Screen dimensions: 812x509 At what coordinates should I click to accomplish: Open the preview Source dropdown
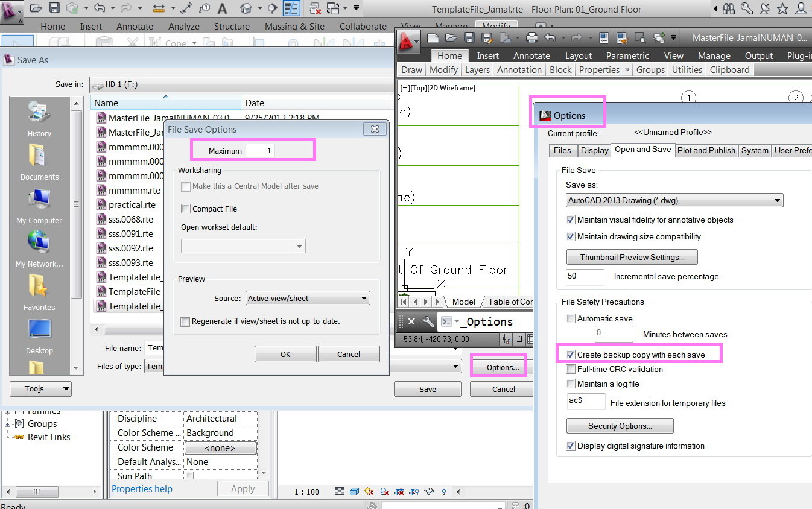click(x=308, y=298)
